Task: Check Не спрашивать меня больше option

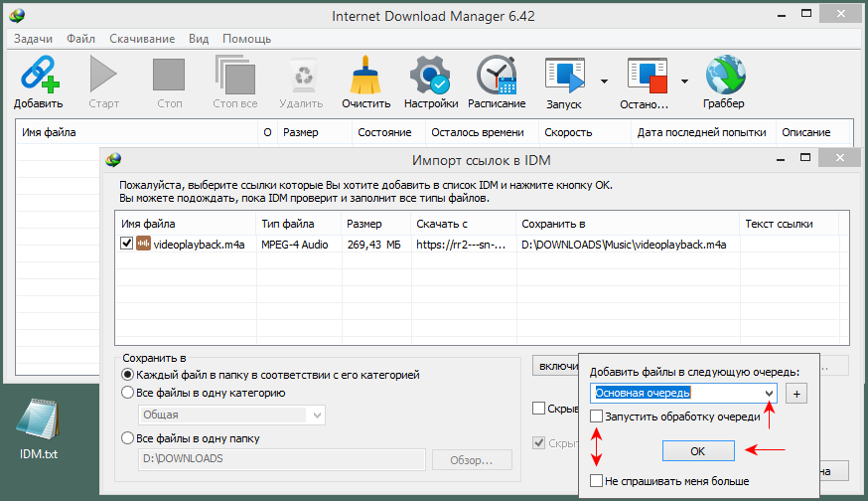Action: click(x=596, y=481)
